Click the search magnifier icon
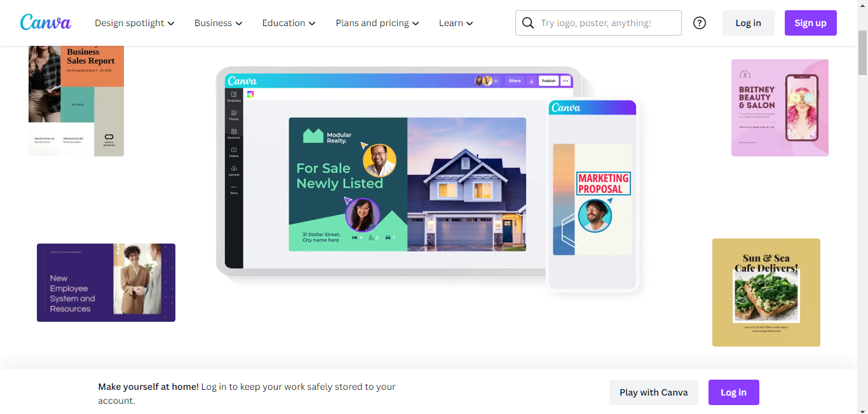 click(x=527, y=22)
